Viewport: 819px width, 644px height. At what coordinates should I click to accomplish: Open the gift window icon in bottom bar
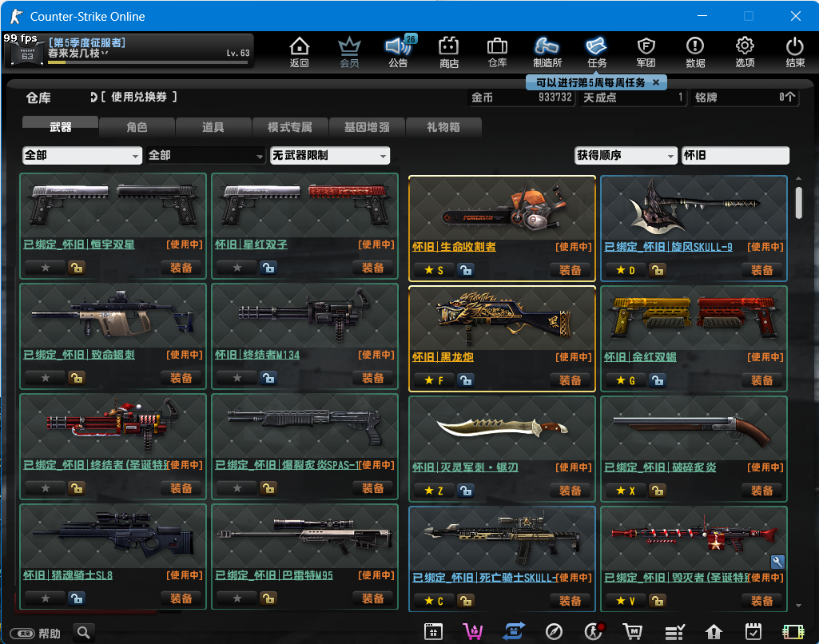pyautogui.click(x=433, y=631)
